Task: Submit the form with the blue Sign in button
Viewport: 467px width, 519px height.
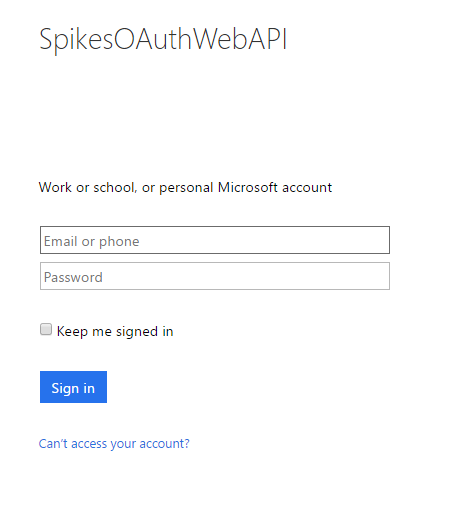Action: (x=73, y=387)
